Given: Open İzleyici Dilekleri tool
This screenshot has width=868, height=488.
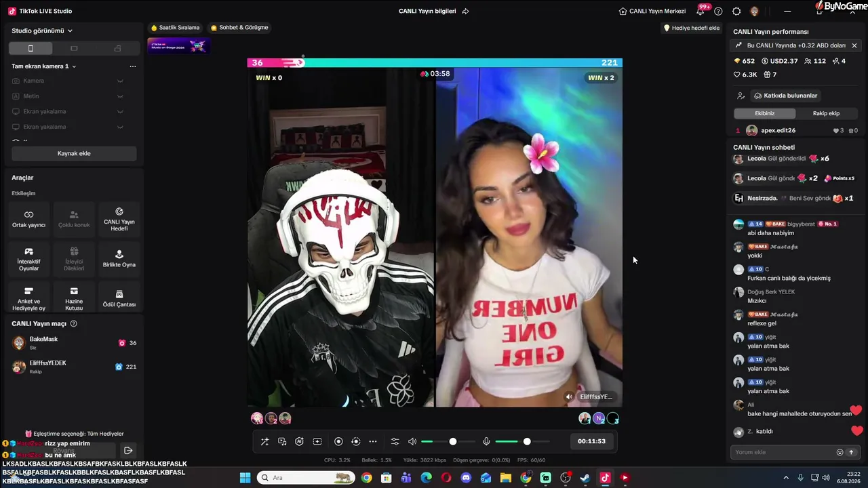Looking at the screenshot, I should point(74,259).
